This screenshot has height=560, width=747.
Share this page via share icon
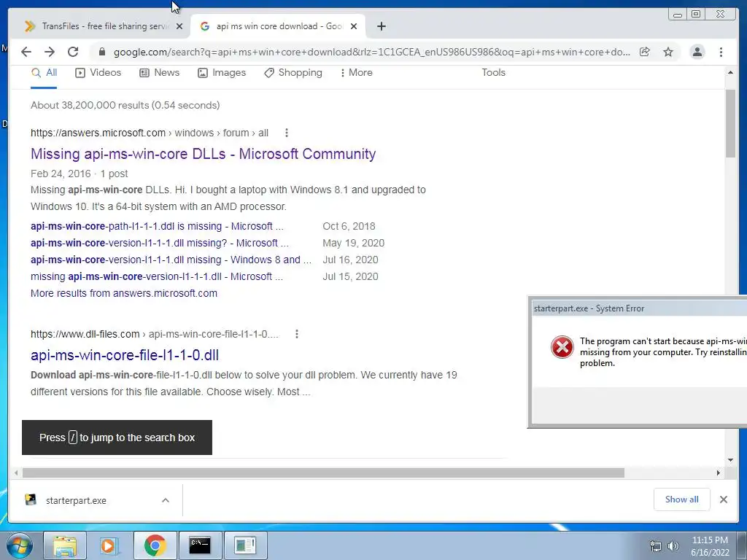click(x=645, y=52)
